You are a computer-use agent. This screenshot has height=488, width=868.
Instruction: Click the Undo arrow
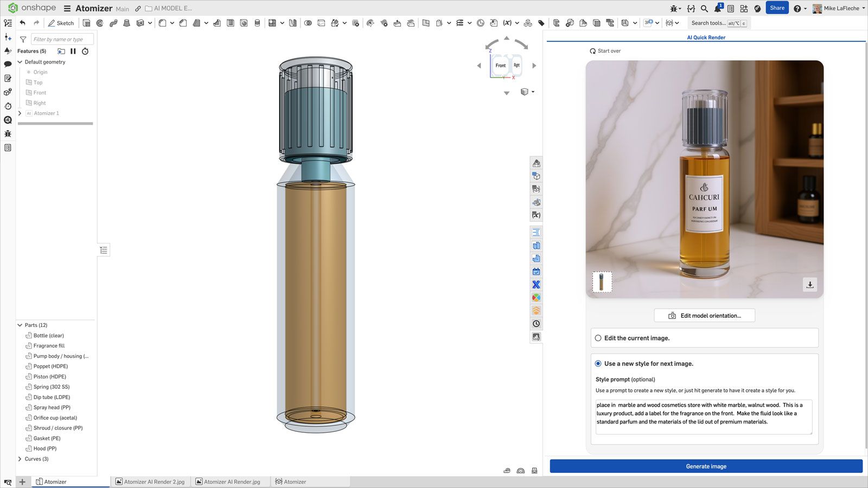pos(22,23)
